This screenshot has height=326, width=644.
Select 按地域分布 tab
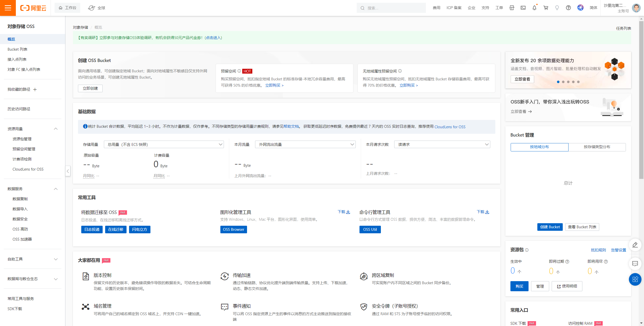539,147
